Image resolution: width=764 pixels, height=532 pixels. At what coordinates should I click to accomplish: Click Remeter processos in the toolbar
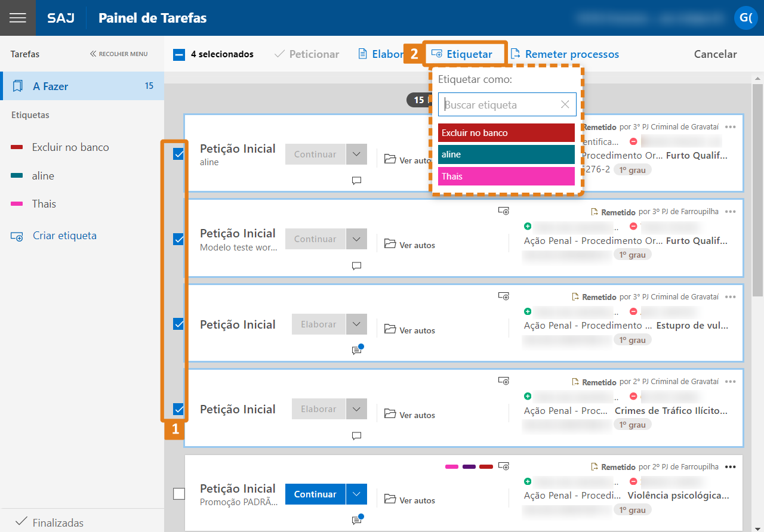pyautogui.click(x=564, y=54)
